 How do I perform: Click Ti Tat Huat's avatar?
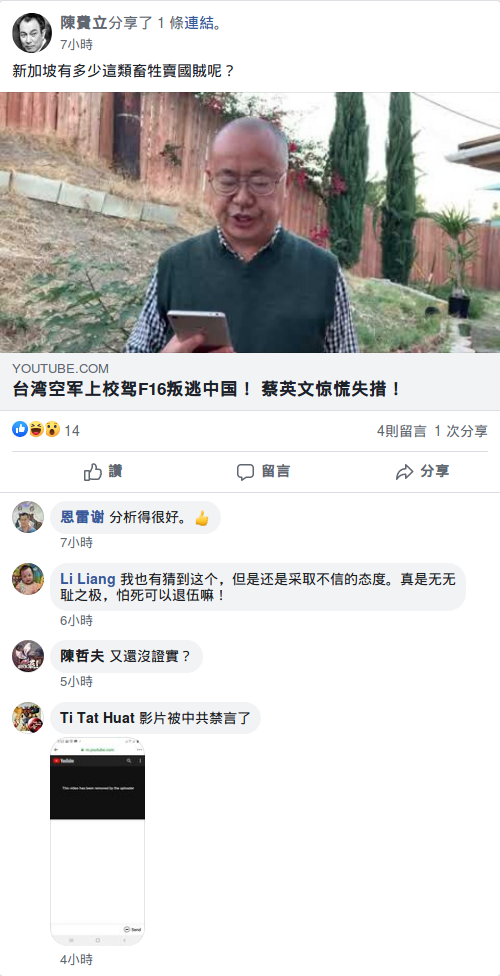[28, 718]
